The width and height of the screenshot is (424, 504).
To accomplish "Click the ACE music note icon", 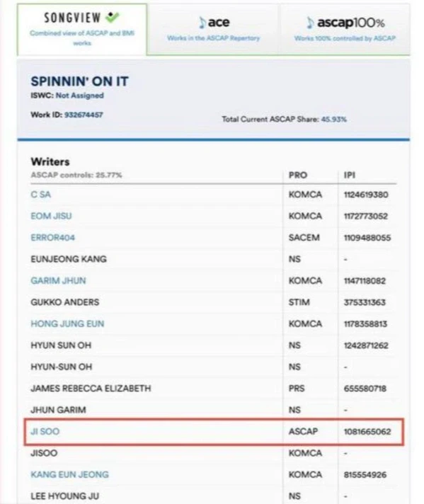I will pos(202,23).
